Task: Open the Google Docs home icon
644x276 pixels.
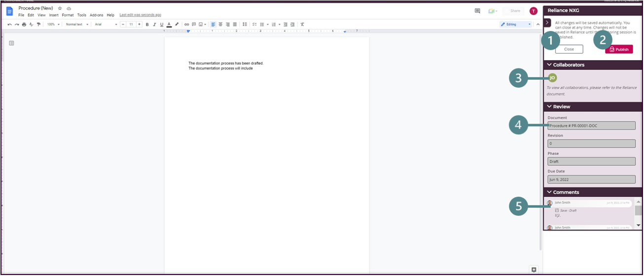Action: coord(10,11)
